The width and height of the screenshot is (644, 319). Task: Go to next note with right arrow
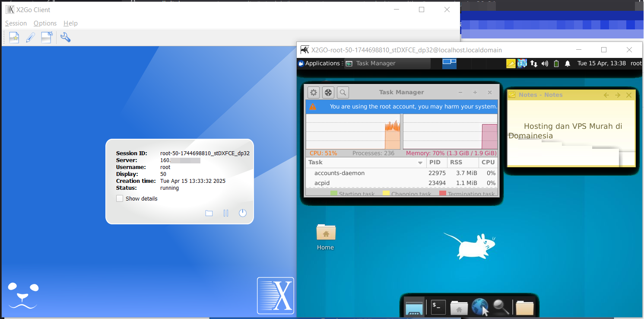coord(617,95)
